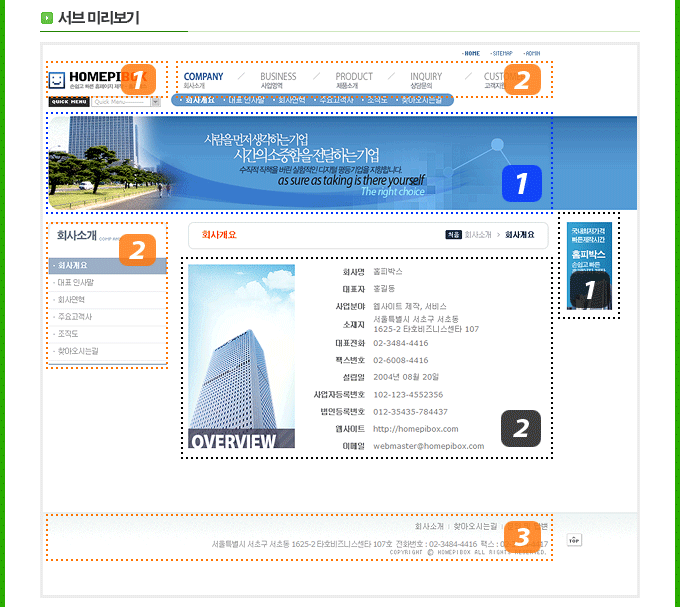Click the green arrow icon beside 서브 미리보기

(x=46, y=18)
